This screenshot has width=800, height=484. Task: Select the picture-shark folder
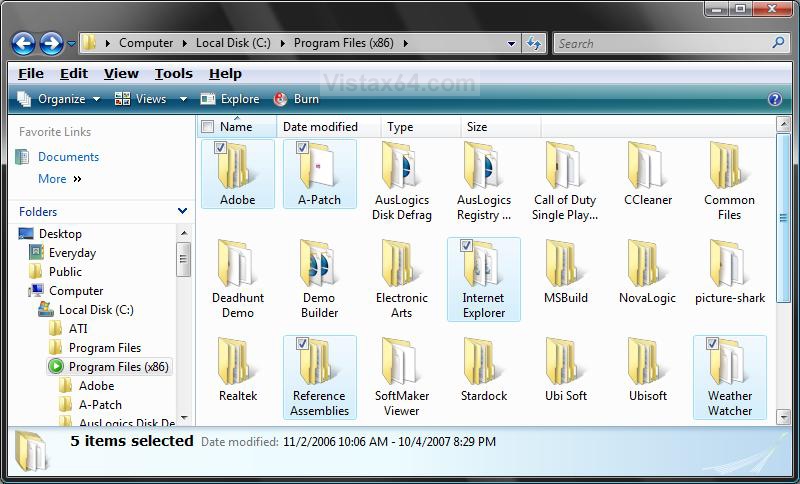tap(730, 273)
